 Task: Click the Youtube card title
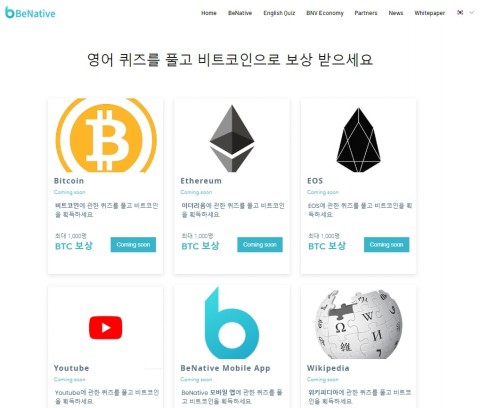tap(71, 368)
